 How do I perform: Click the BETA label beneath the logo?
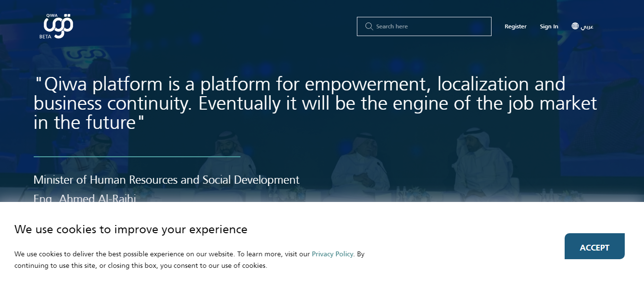point(45,36)
